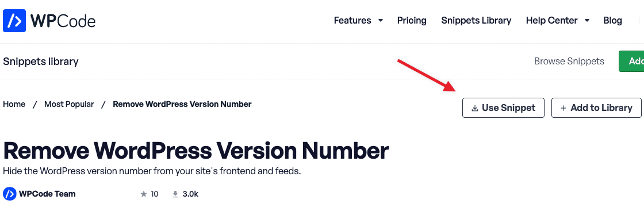Expand the Features dropdown arrow

click(381, 21)
